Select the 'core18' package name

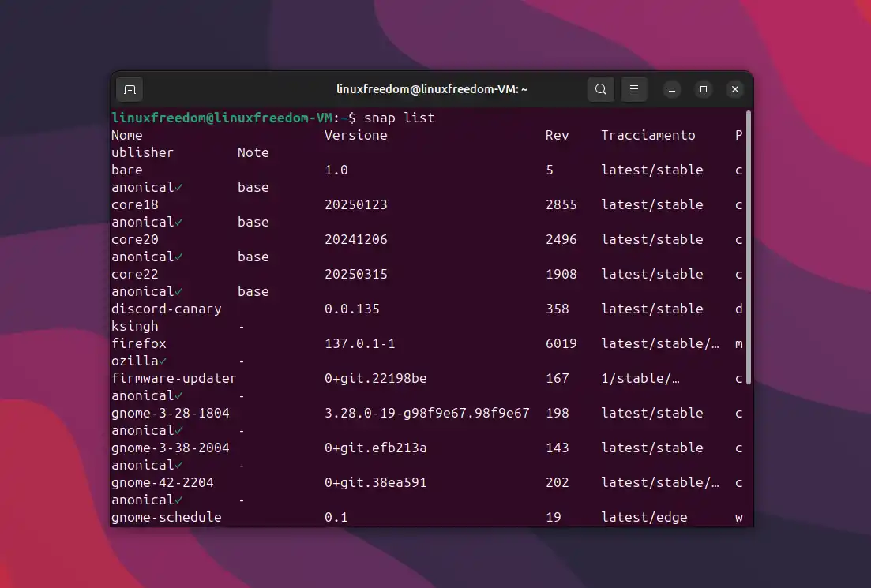(x=134, y=204)
